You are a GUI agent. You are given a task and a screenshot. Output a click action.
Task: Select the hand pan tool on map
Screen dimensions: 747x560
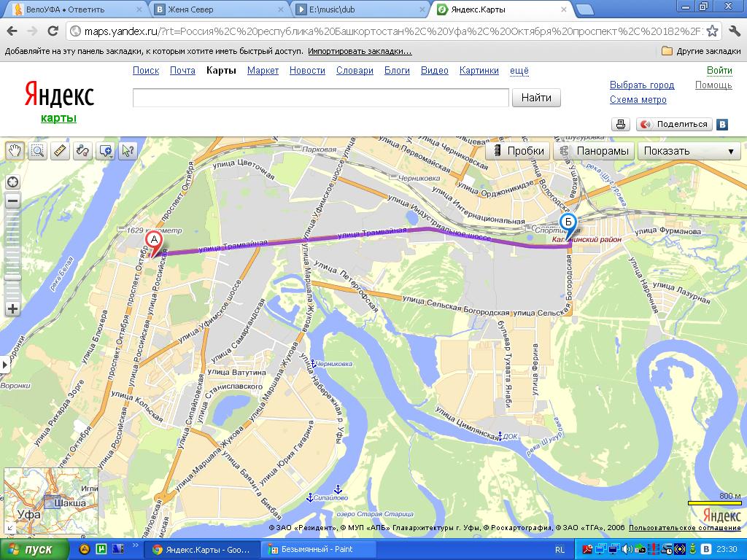(15, 151)
